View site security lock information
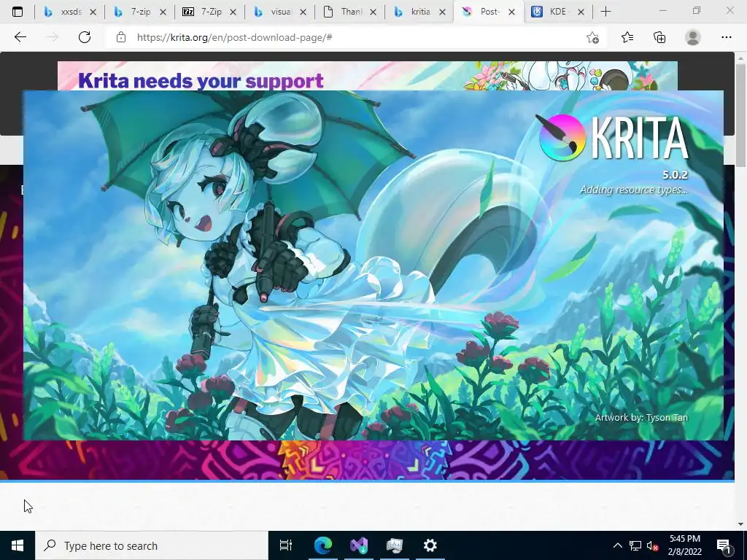Screen dimensions: 747x560 (121, 37)
